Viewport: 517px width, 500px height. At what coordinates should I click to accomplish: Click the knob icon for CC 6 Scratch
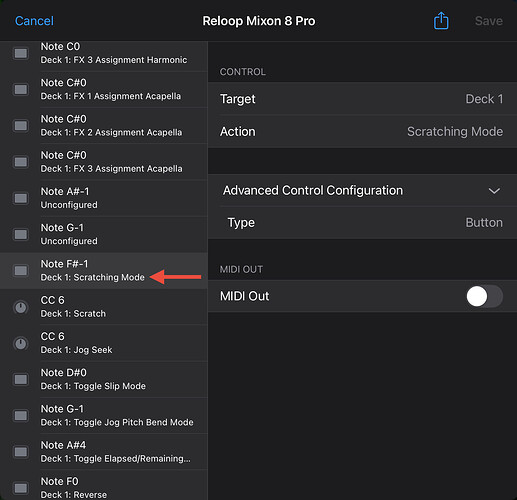coord(21,307)
